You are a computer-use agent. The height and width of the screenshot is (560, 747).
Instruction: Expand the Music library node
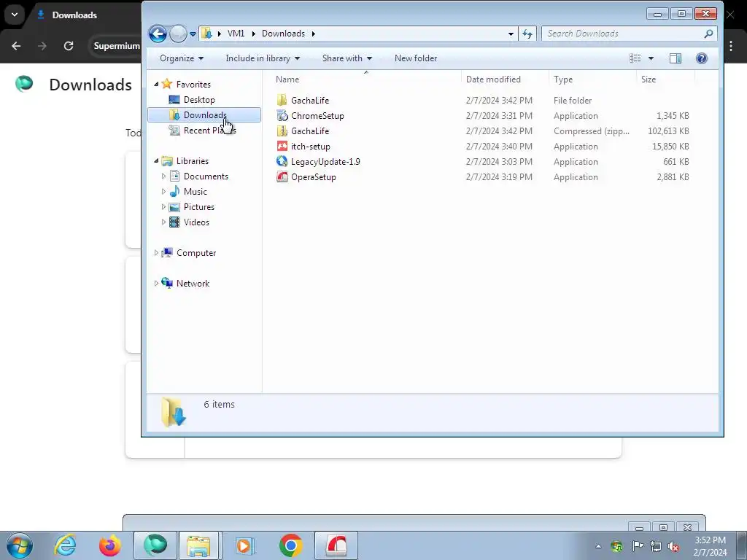(163, 192)
